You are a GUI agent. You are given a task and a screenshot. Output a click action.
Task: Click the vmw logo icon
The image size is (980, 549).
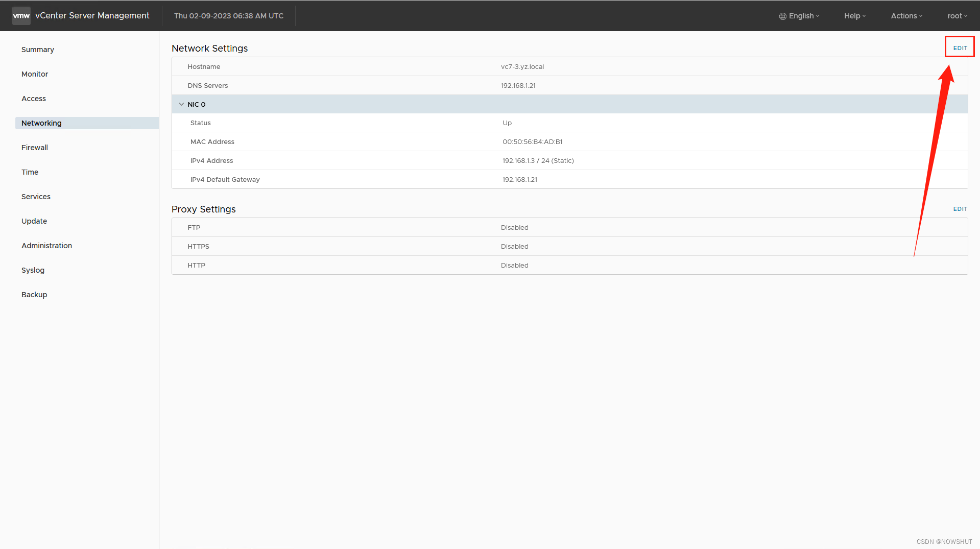(x=21, y=15)
